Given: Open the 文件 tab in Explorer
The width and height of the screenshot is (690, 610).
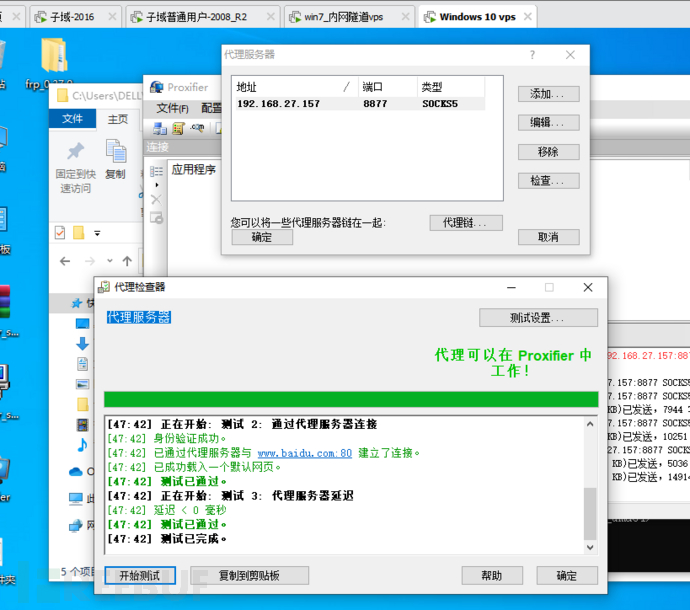Looking at the screenshot, I should (73, 118).
